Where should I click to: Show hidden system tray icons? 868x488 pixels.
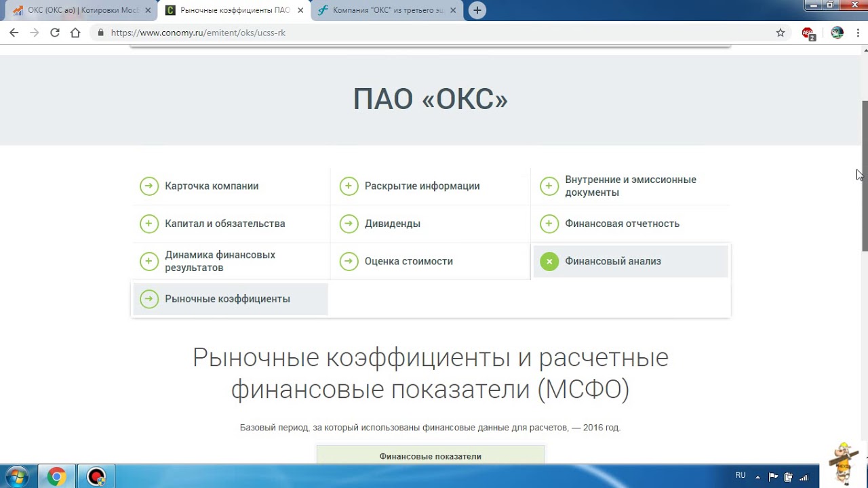point(757,476)
